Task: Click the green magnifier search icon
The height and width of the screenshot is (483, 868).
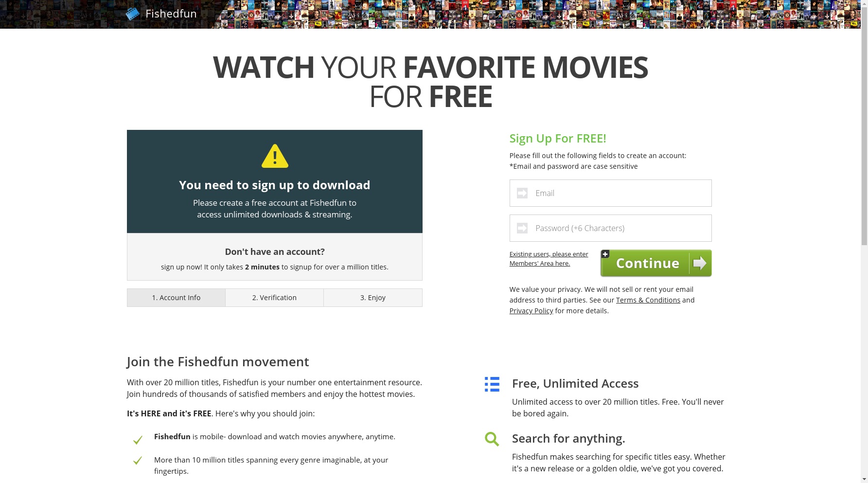Action: click(492, 439)
